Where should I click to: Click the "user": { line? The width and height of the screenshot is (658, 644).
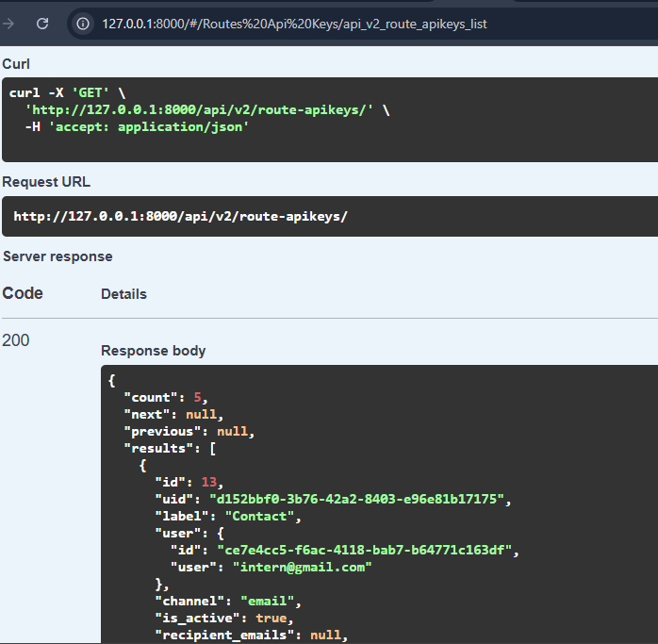coord(189,533)
